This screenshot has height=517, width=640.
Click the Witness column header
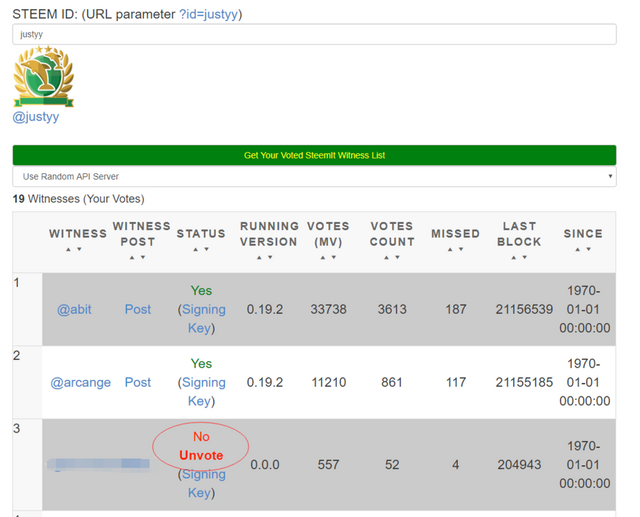[78, 234]
